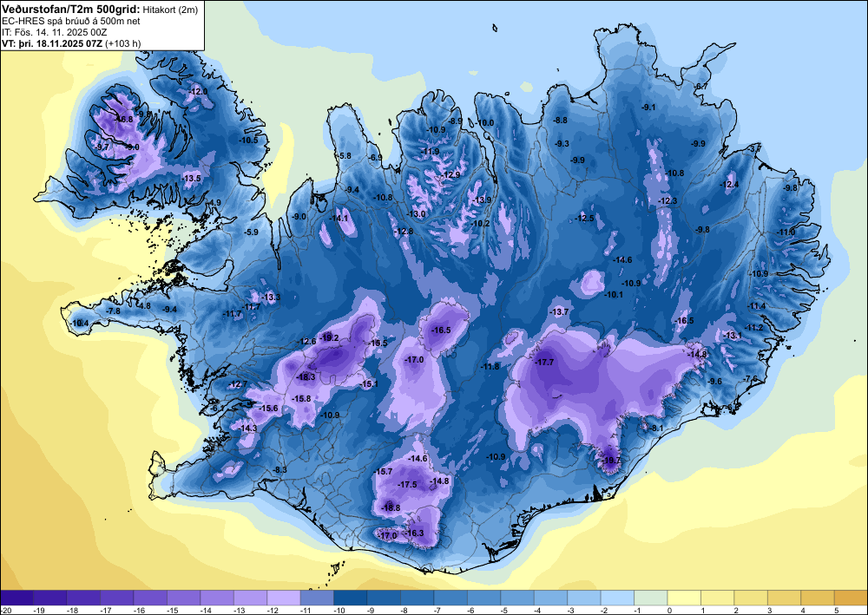Viewport: 868px width, 615px height.
Task: Click the legend tick label '-15'
Action: click(x=171, y=610)
